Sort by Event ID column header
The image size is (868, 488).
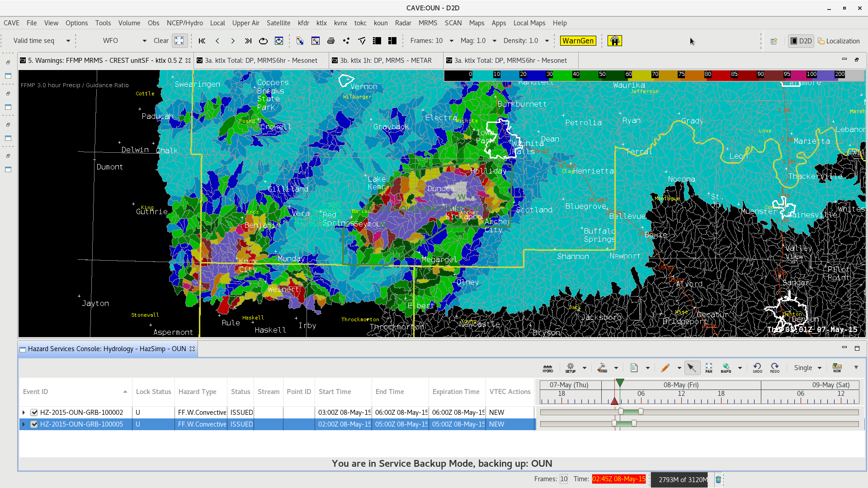pyautogui.click(x=75, y=392)
